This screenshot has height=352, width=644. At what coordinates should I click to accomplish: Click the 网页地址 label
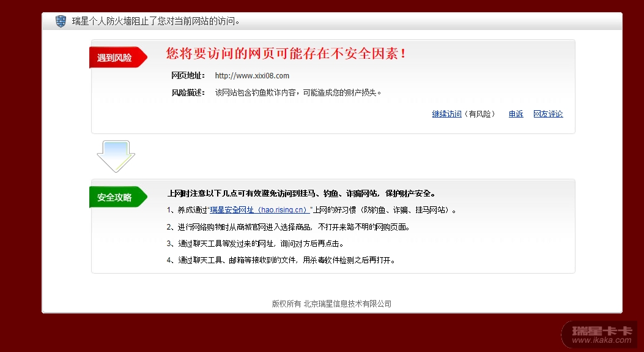pos(188,76)
